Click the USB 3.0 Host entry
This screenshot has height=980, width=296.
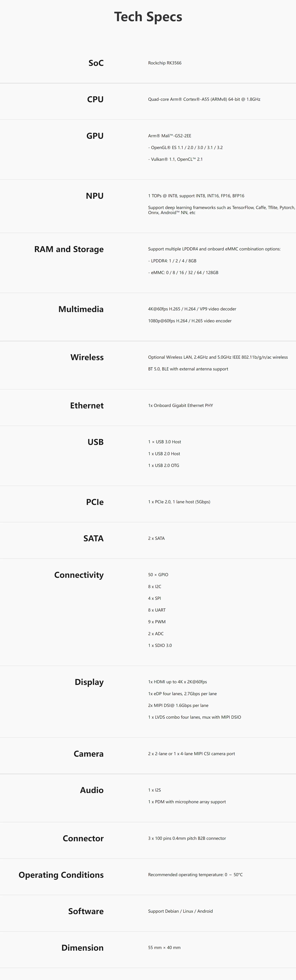(164, 442)
